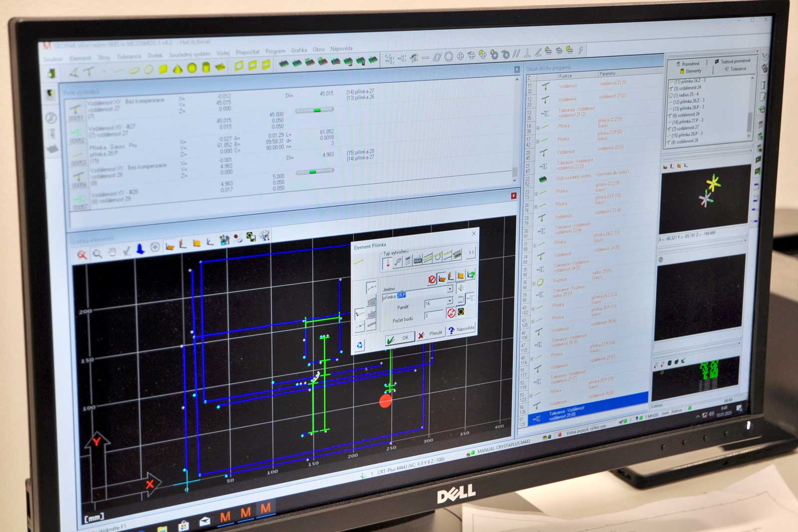798x532 pixels.
Task: Expand the Přímka row numbered 17
Action: coord(538,141)
